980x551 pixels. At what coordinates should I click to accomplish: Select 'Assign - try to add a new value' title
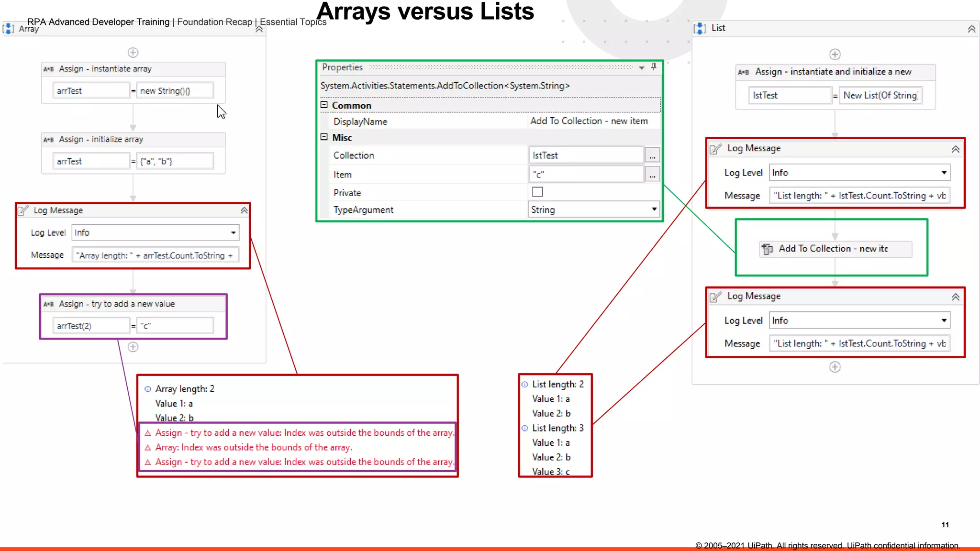click(x=117, y=304)
